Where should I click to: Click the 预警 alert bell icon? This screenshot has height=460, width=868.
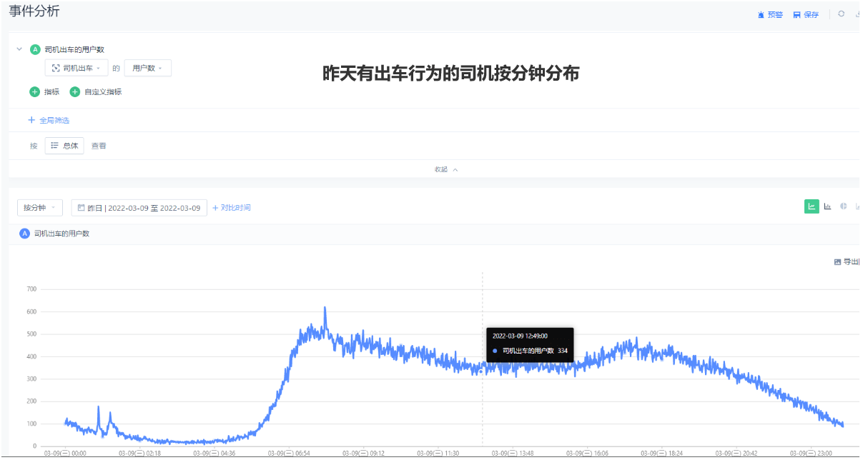point(761,15)
